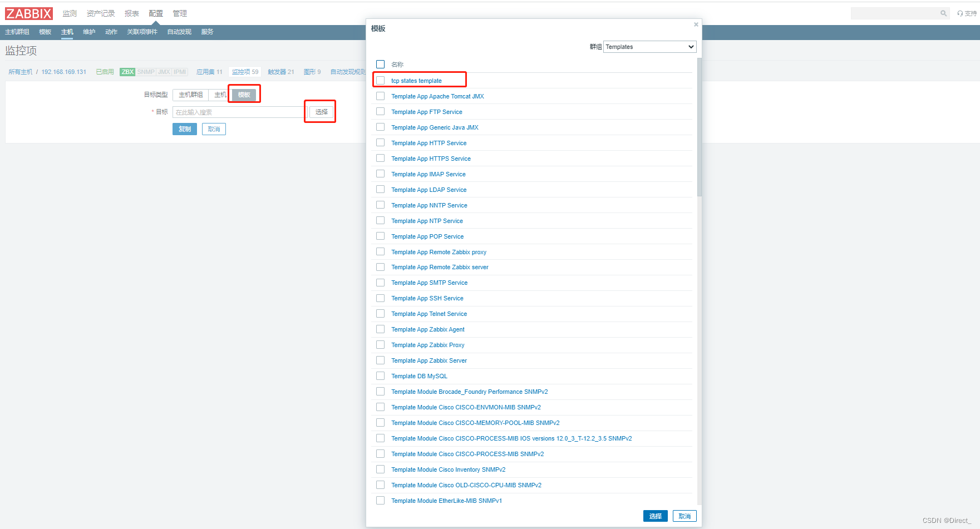Viewport: 980px width, 529px height.
Task: Open Template App LDAP Service link
Action: click(429, 190)
